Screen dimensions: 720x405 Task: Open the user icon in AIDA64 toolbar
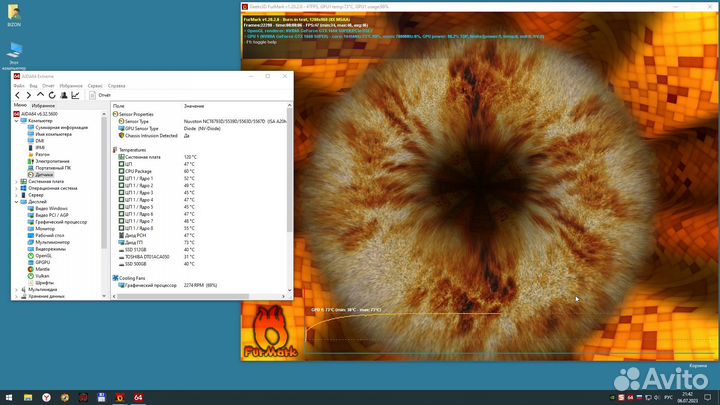pyautogui.click(x=64, y=95)
